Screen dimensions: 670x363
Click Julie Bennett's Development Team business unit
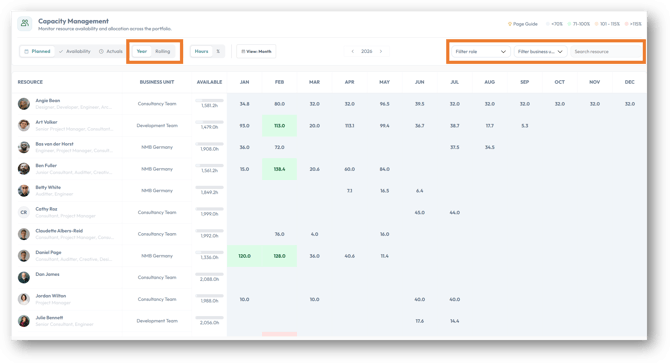(157, 321)
